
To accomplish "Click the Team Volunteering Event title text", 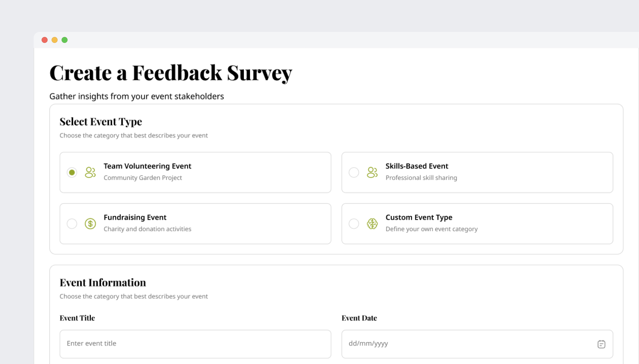I will click(147, 166).
